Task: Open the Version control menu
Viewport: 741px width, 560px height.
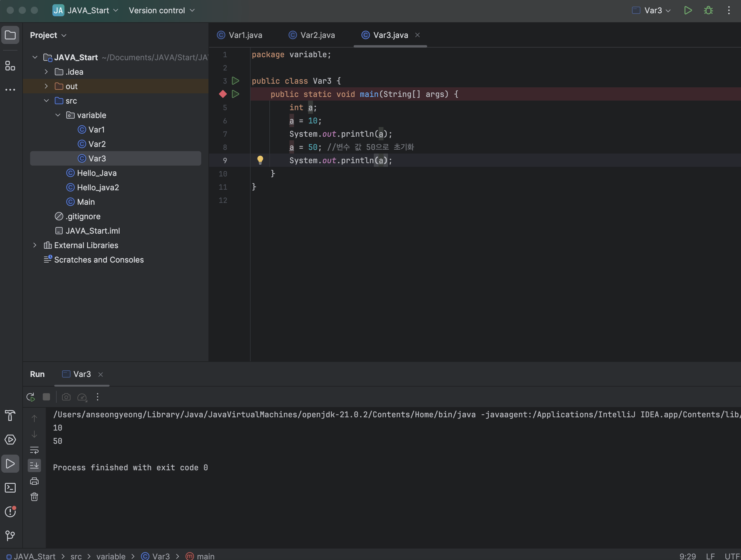Action: click(x=161, y=10)
